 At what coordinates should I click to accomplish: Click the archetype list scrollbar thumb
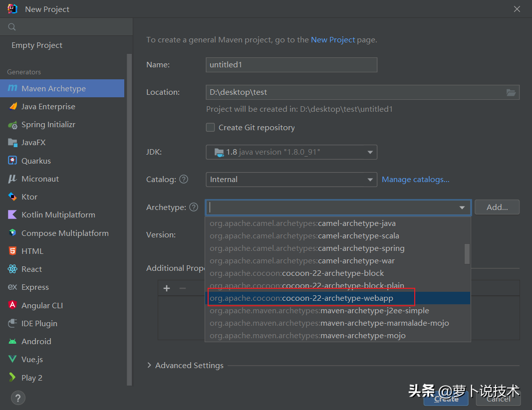click(467, 254)
